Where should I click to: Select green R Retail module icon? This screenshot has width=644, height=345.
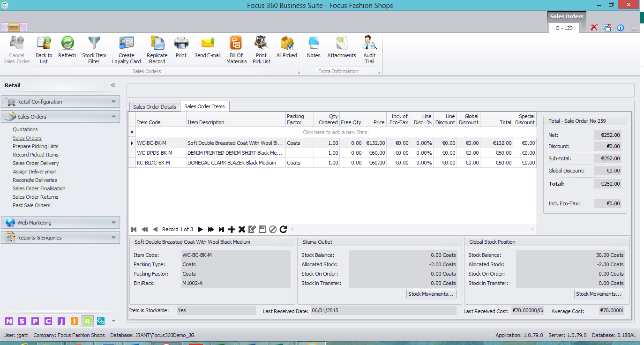pyautogui.click(x=87, y=321)
